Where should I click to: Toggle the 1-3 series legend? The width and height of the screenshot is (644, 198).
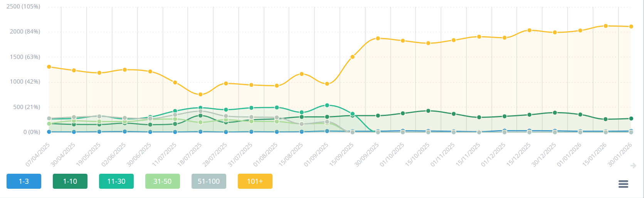24,181
